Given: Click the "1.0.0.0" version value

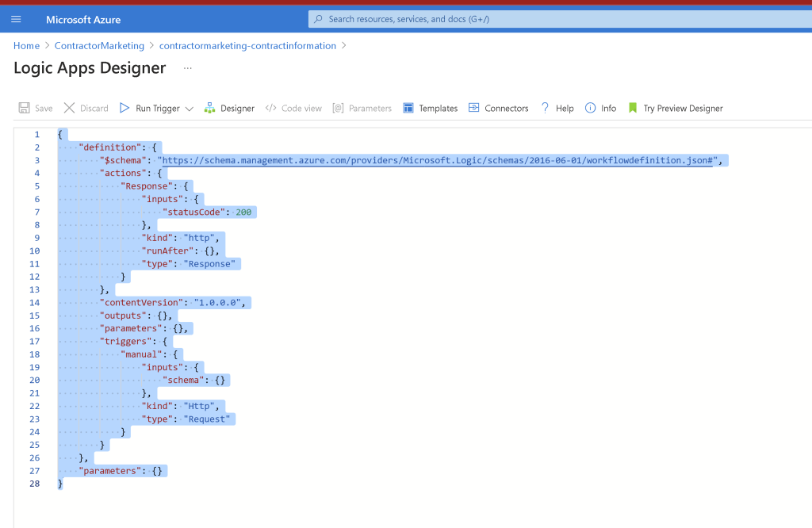Looking at the screenshot, I should [x=217, y=303].
